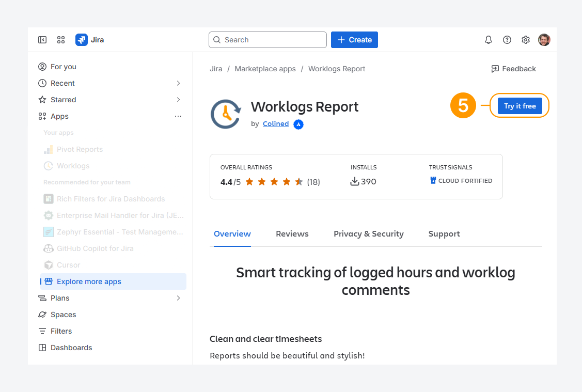Click the Worklogs Report clock logo
This screenshot has height=392, width=582.
pyautogui.click(x=226, y=114)
